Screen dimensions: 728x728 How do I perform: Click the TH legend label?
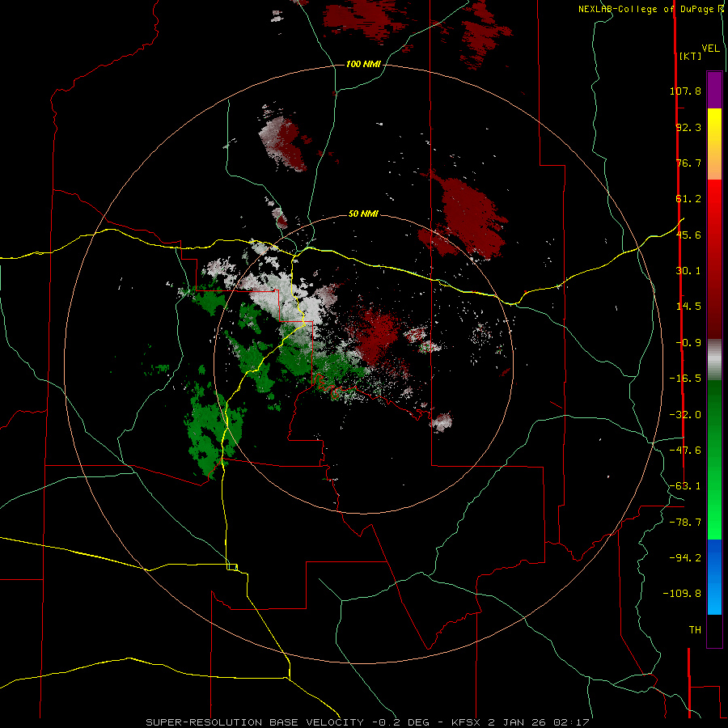695,630
